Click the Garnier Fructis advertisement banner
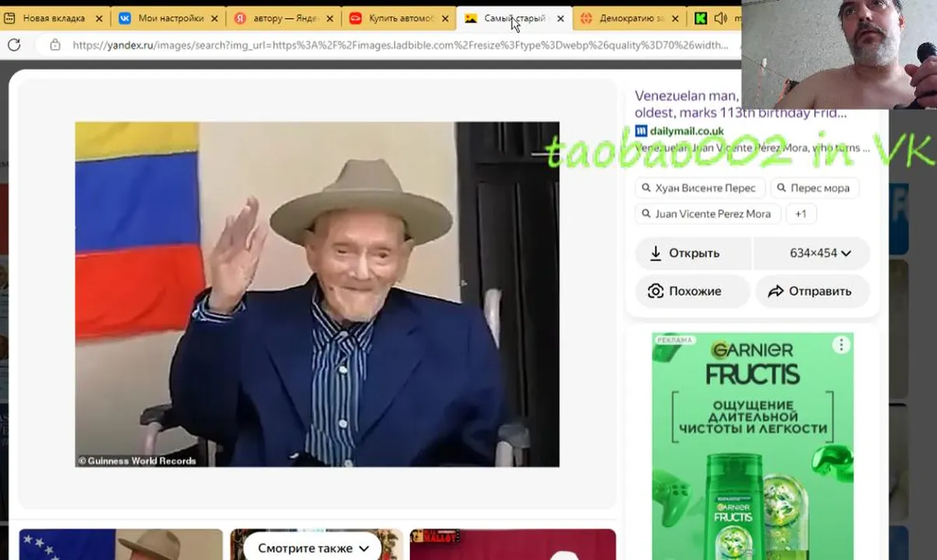Image resolution: width=937 pixels, height=560 pixels. pos(753,446)
